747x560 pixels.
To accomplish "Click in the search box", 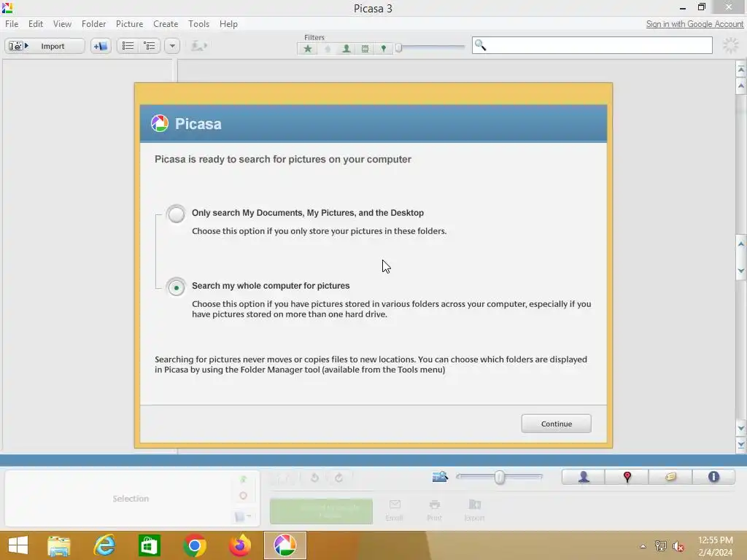I will point(592,46).
